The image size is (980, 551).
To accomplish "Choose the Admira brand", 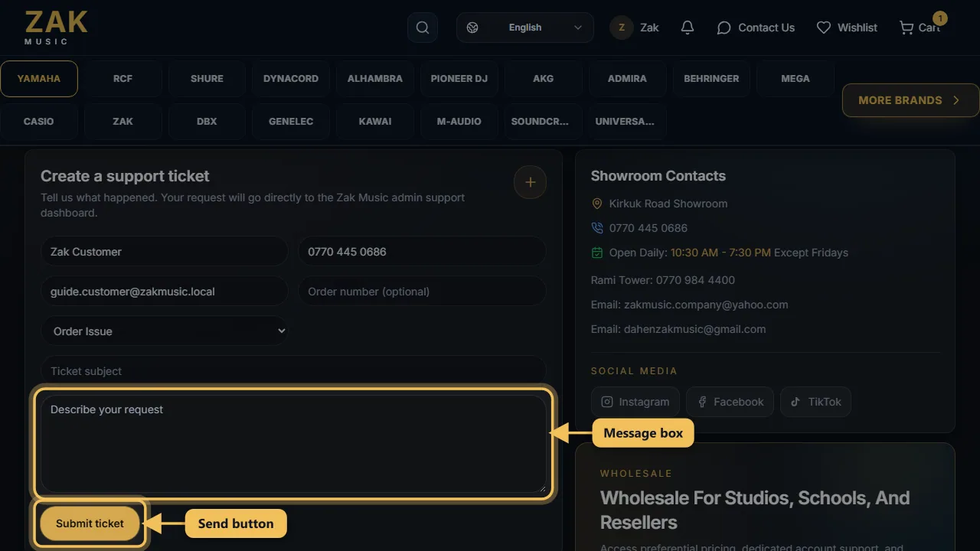I will tap(627, 79).
